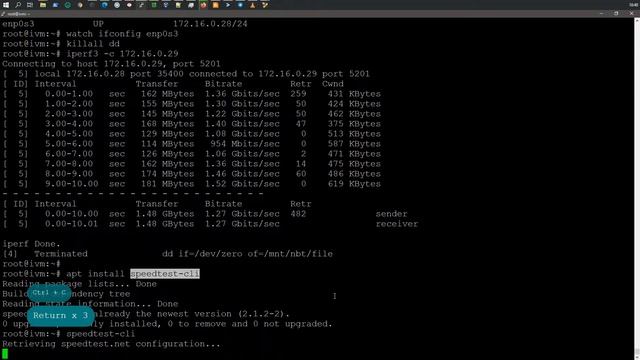The width and height of the screenshot is (640, 360).
Task: Click the 'watch ifconfig enp0s3' command line
Action: 90,34
